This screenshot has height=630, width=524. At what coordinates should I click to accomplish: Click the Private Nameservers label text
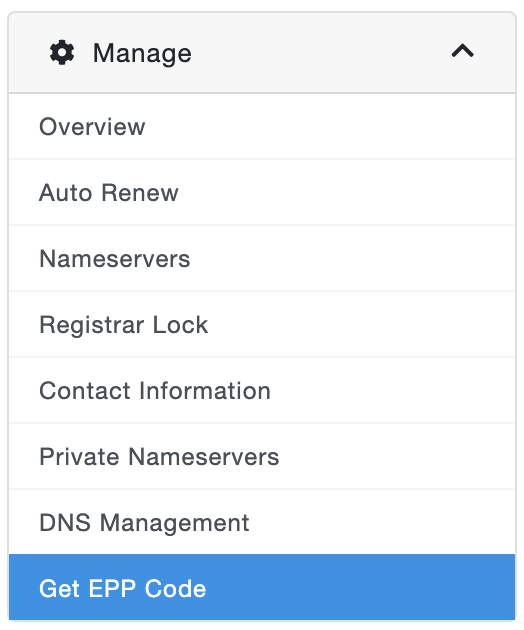159,456
